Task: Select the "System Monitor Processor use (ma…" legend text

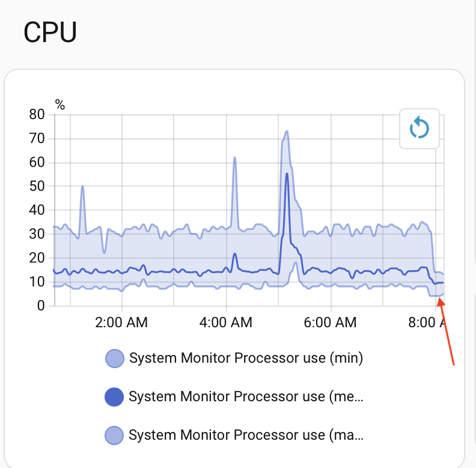Action: [x=246, y=434]
